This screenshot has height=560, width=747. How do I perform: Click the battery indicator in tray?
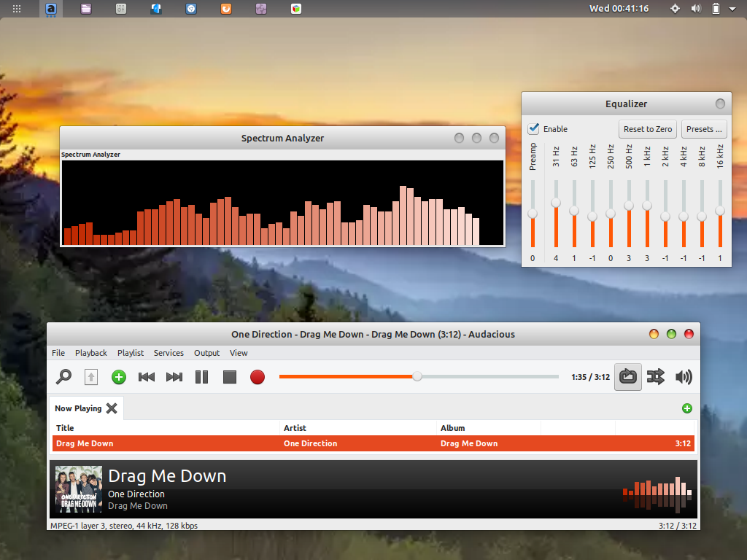pyautogui.click(x=716, y=9)
